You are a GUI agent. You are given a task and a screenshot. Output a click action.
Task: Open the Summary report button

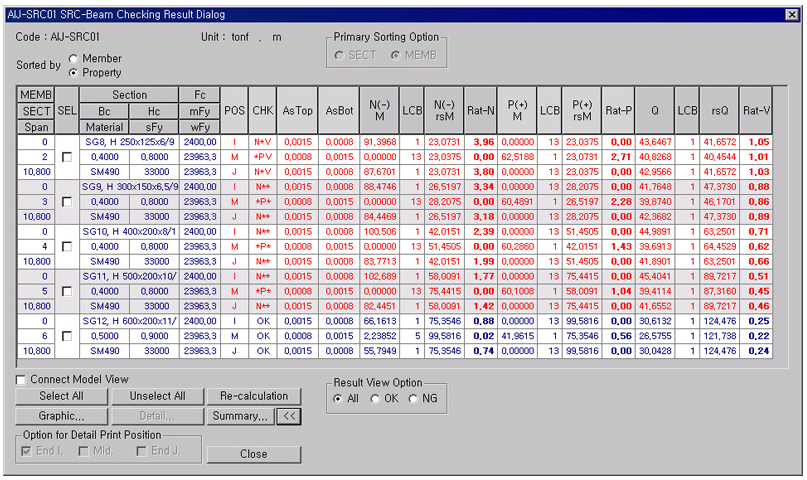click(240, 415)
